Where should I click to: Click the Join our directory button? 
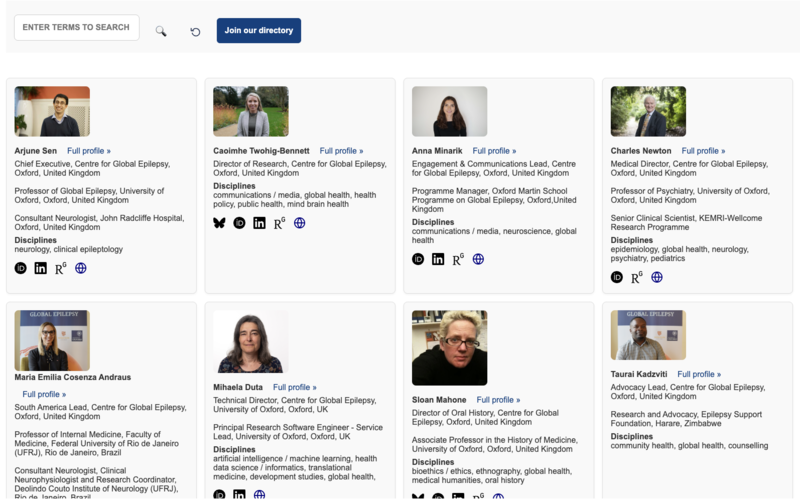click(x=259, y=31)
